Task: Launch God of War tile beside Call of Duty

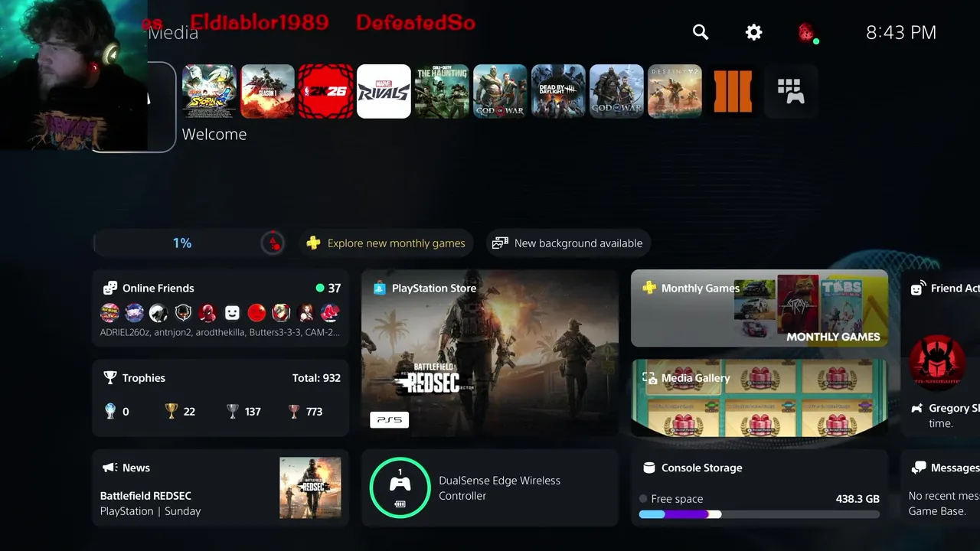Action: pyautogui.click(x=501, y=92)
